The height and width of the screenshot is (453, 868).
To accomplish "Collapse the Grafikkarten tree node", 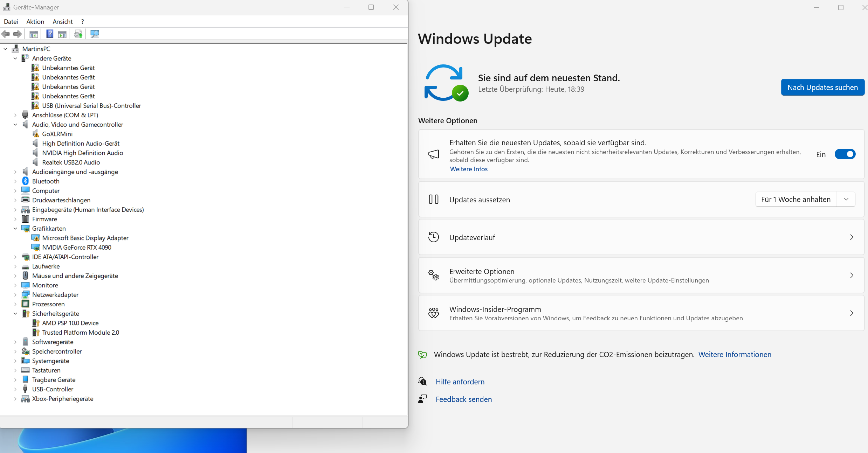I will pyautogui.click(x=15, y=228).
